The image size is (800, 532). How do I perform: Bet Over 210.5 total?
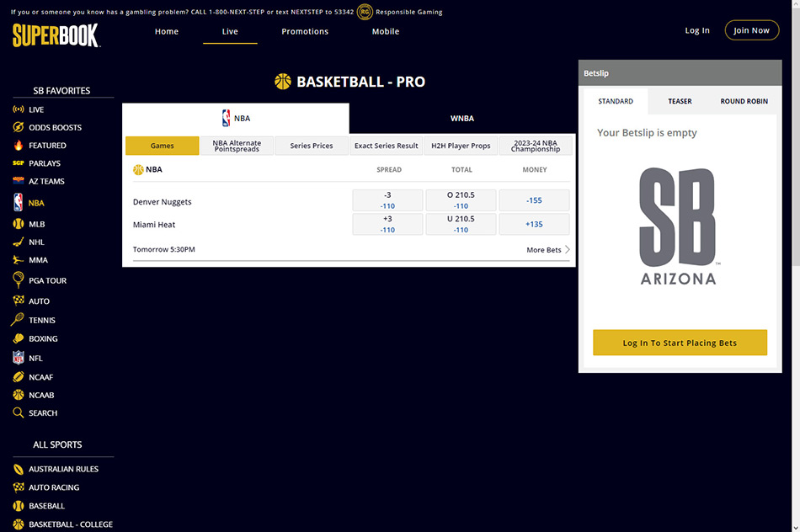(461, 200)
